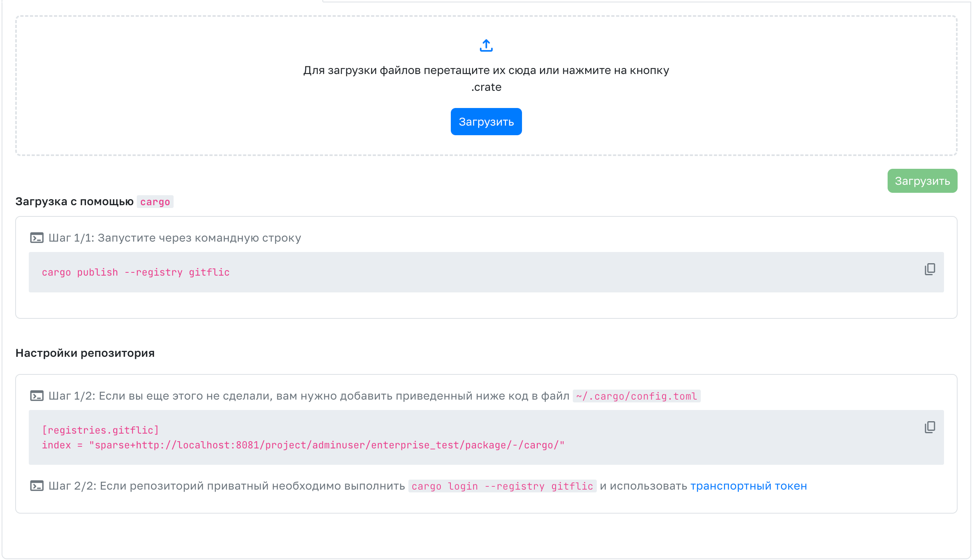Click the drag-and-drop instruction text
The height and width of the screenshot is (560, 976).
[x=486, y=70]
